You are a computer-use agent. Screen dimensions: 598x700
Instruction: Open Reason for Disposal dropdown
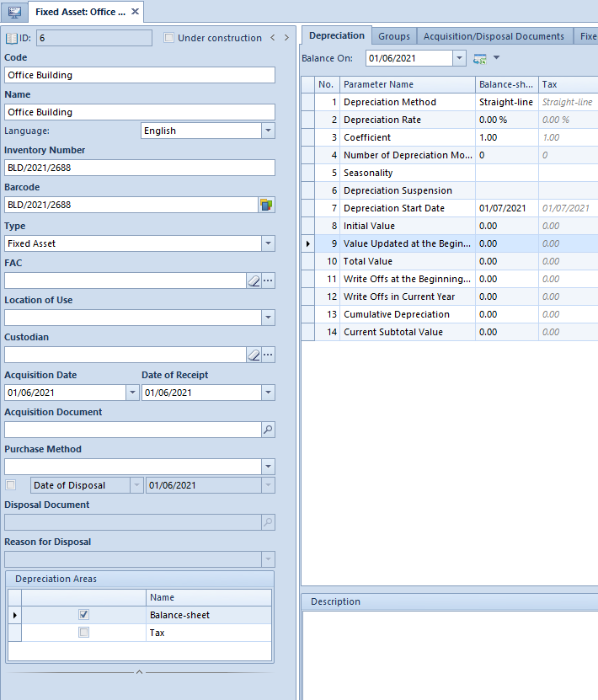pos(268,559)
